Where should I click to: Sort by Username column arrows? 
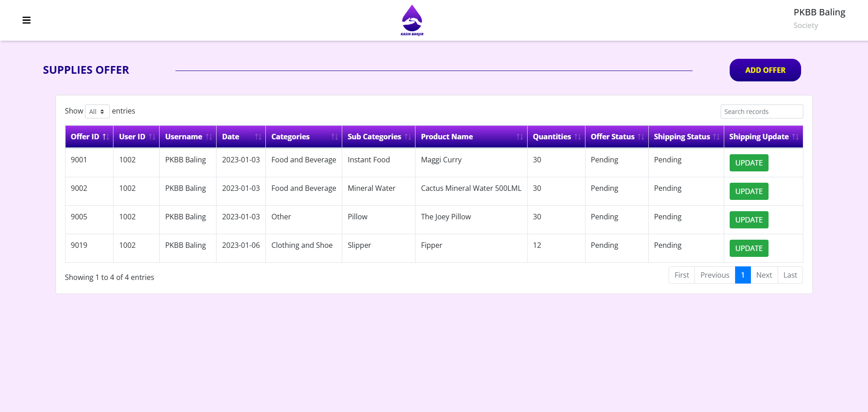209,137
